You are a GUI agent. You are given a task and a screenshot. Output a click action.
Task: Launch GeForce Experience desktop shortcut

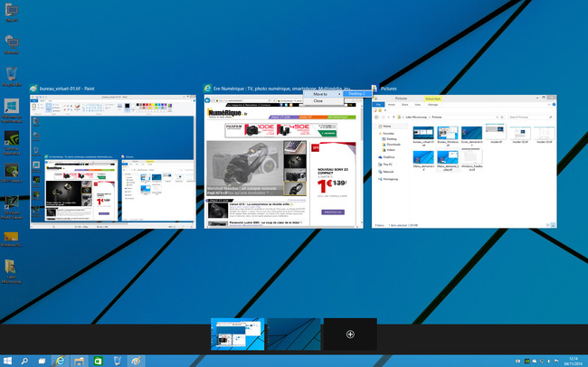[12, 143]
